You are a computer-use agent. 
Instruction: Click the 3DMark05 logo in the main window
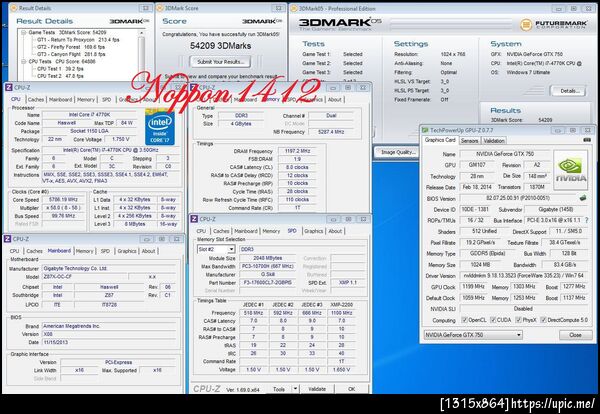coord(340,24)
